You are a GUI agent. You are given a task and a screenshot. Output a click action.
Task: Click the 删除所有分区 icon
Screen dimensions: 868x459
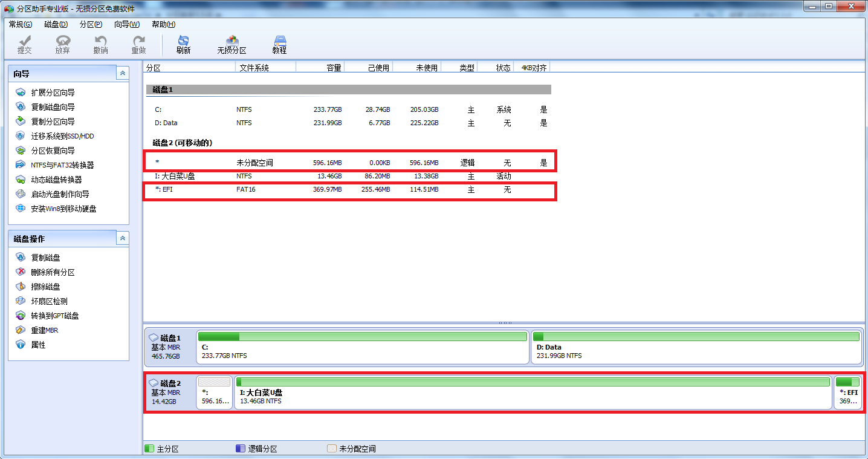pyautogui.click(x=21, y=272)
